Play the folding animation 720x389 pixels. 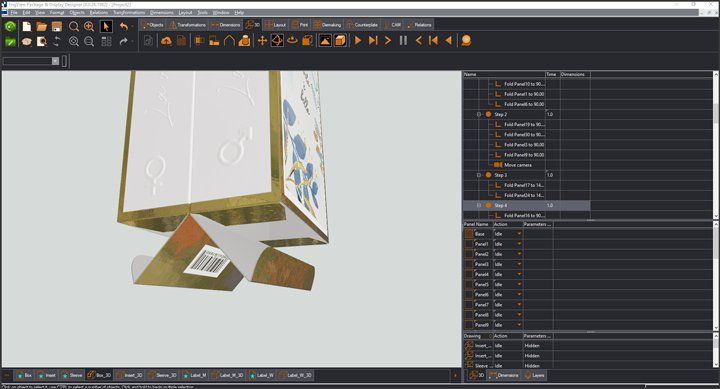click(358, 41)
